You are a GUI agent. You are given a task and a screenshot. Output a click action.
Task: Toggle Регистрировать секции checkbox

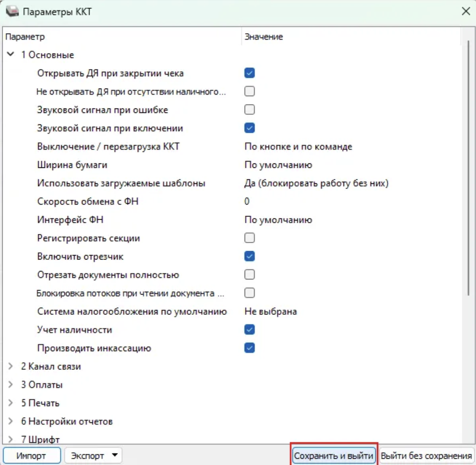[250, 238]
